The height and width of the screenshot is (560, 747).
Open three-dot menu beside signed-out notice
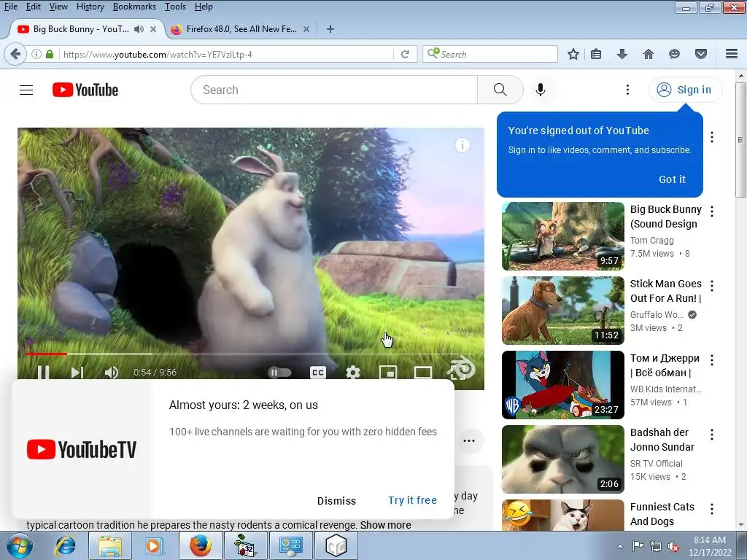click(712, 137)
